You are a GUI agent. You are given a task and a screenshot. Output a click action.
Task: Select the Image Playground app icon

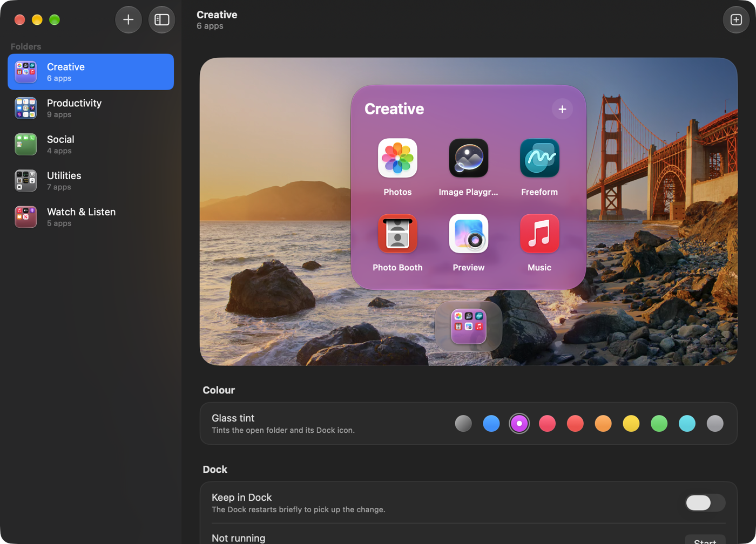coord(469,158)
